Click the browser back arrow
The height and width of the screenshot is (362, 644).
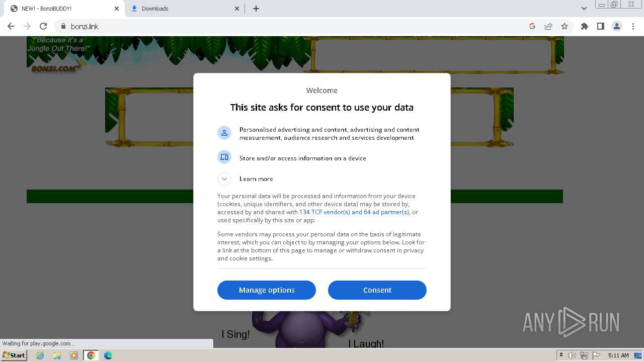(11, 26)
